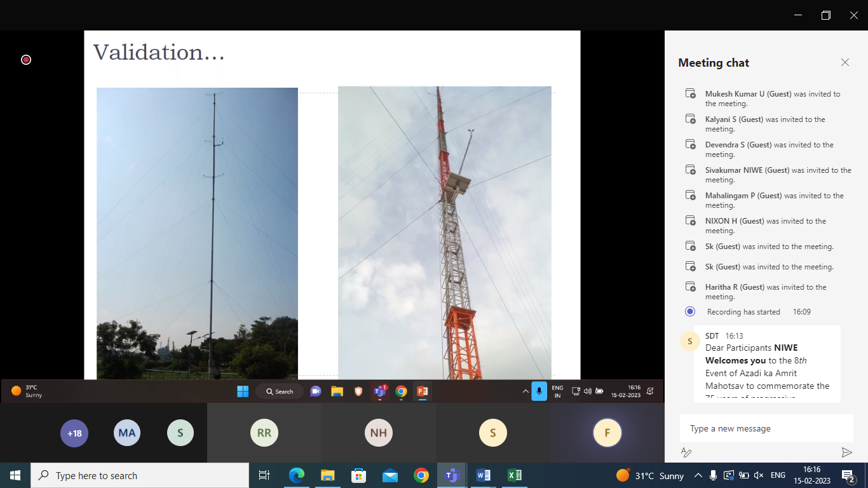Click the 'Type here to search' box
This screenshot has width=868, height=488.
point(140,475)
